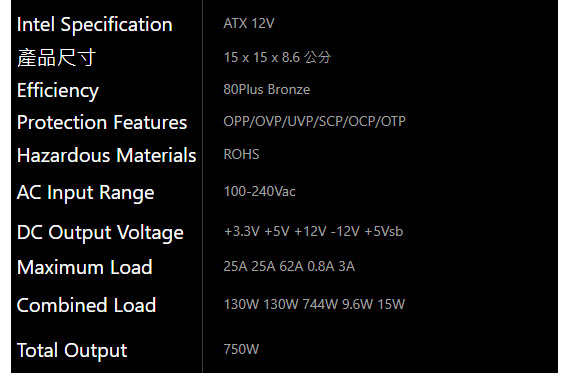Click the Protection Features label

pos(102,123)
